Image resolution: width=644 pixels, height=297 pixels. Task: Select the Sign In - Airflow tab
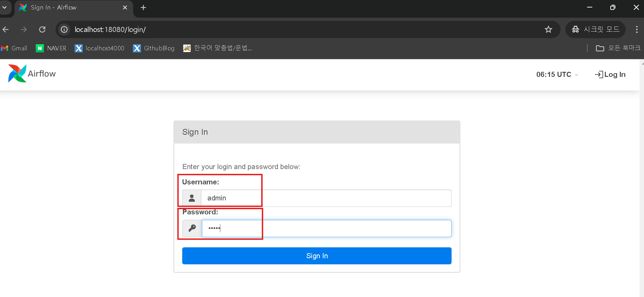[x=68, y=7]
